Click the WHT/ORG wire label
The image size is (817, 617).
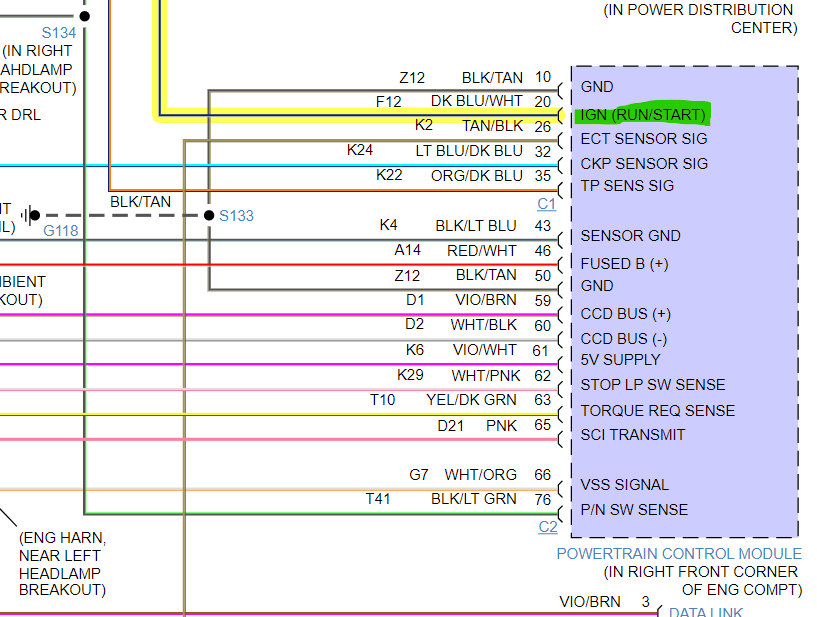tap(480, 475)
